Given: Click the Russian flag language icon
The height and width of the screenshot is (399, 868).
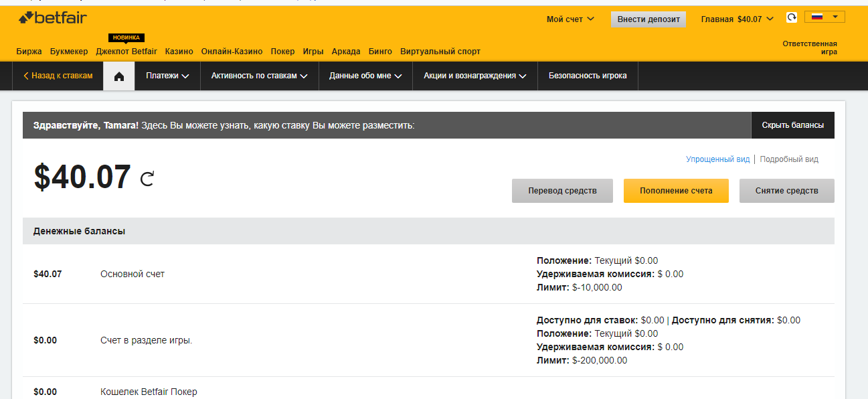Looking at the screenshot, I should coord(816,15).
